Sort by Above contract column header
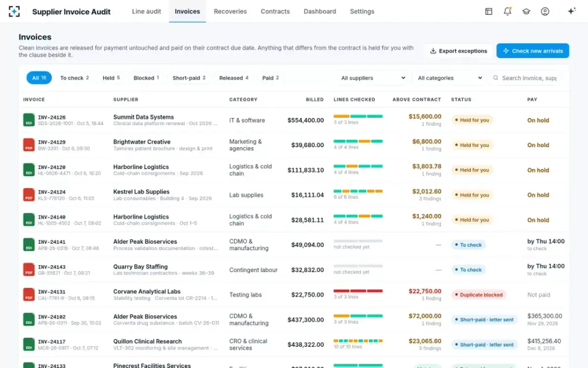Image resolution: width=588 pixels, height=368 pixels. [416, 100]
